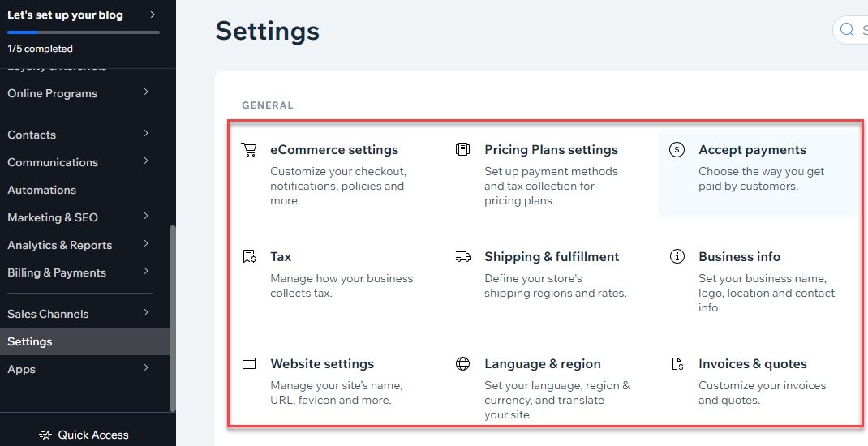
Task: Click text 'Define your store's shipping regions and rates.'
Action: click(555, 285)
